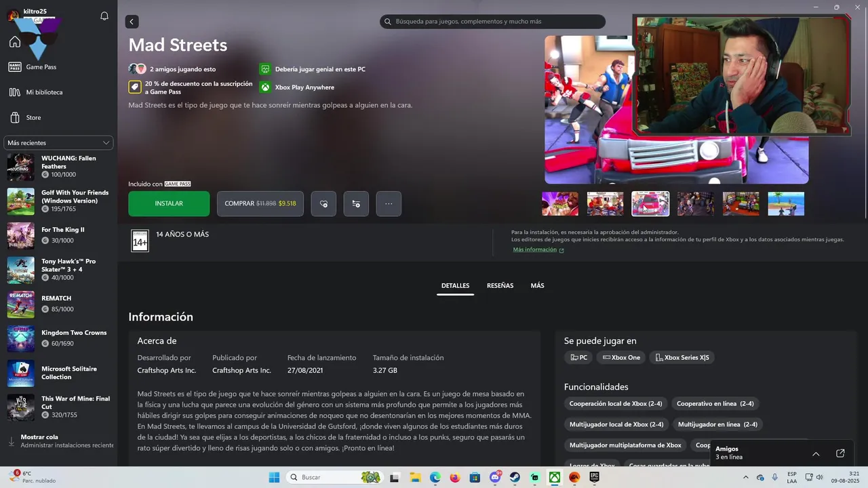Click Craftshop Arts Inc. developer name
This screenshot has width=868, height=488.
click(x=167, y=371)
